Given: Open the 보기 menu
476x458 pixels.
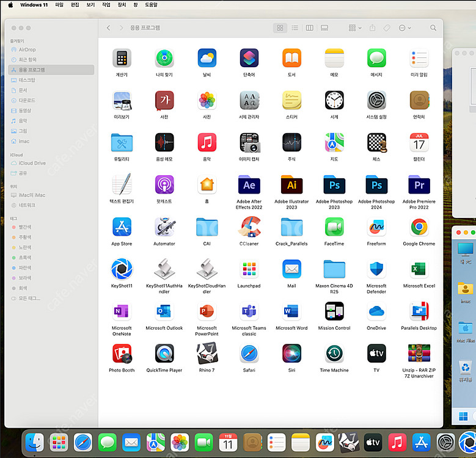Looking at the screenshot, I should (x=90, y=5).
